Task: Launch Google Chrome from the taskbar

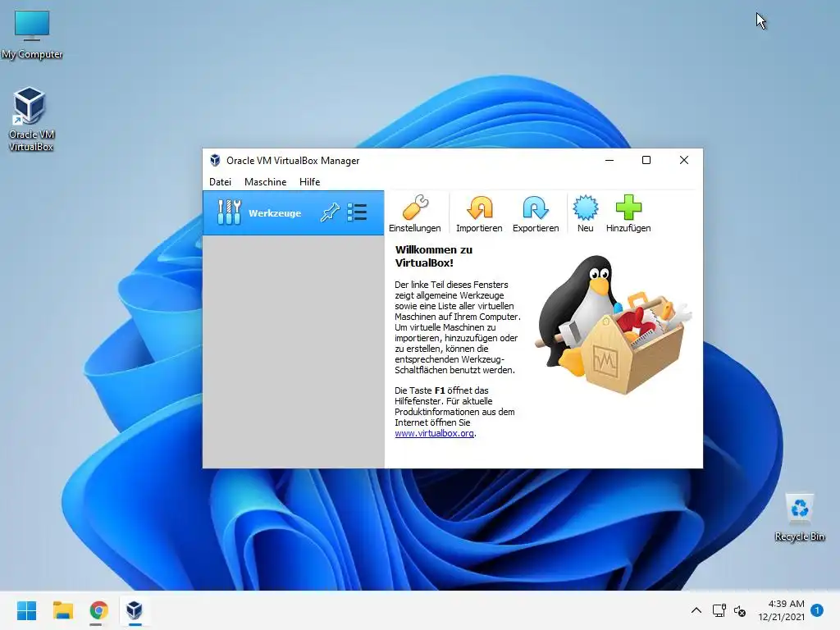Action: [x=98, y=610]
